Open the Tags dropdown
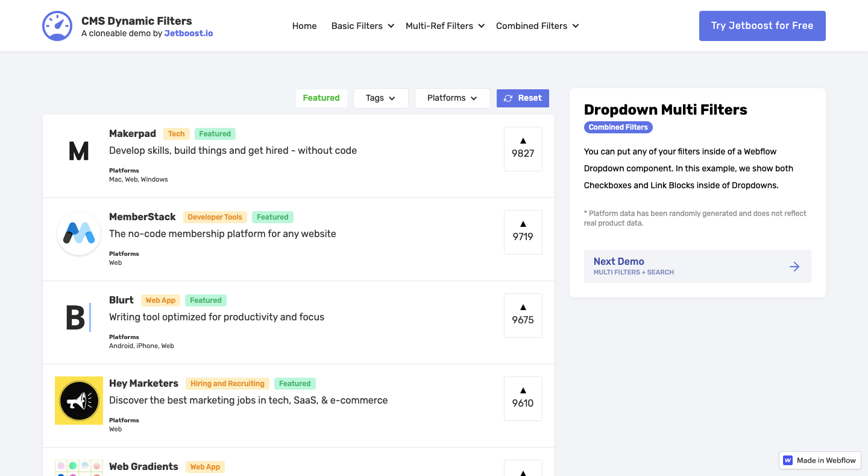 tap(380, 98)
